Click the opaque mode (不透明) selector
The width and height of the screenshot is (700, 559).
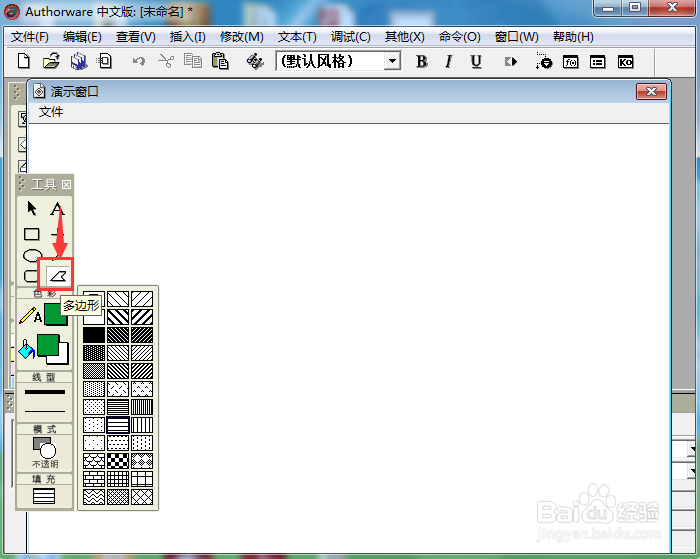point(45,452)
